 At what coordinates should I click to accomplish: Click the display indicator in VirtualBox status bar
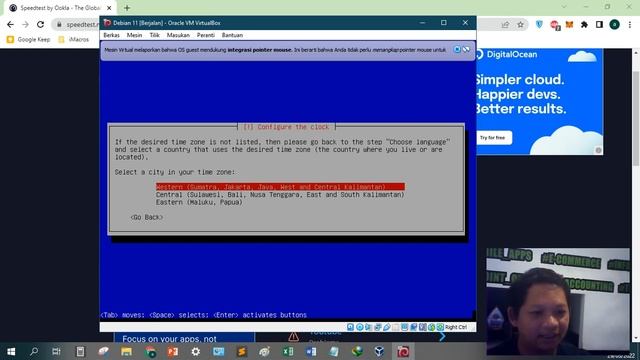404,327
